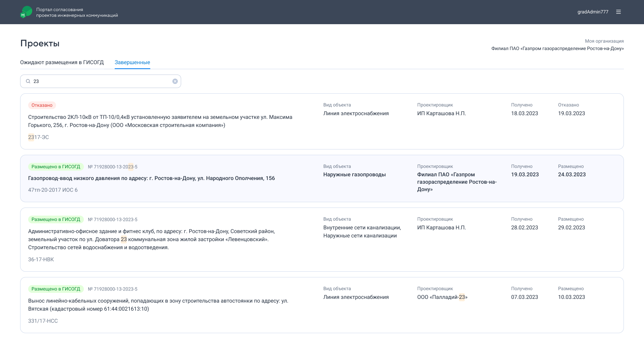Switch to Ожидают размещения в ГИСОГД tab

tap(62, 62)
